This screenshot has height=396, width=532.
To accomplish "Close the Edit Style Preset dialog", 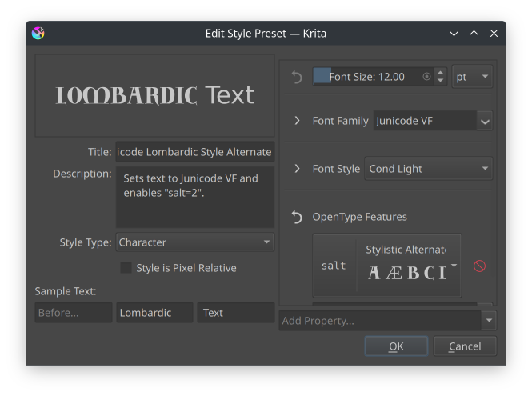I will click(x=494, y=34).
